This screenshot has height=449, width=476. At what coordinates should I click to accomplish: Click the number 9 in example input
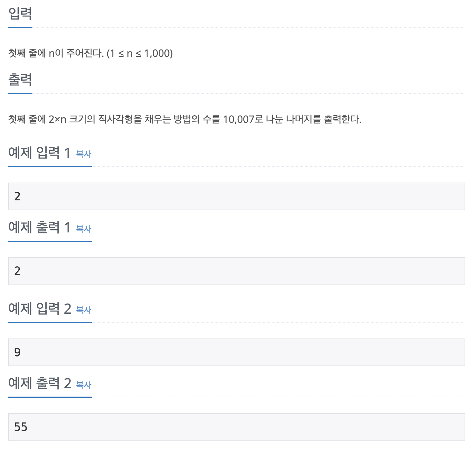[17, 352]
